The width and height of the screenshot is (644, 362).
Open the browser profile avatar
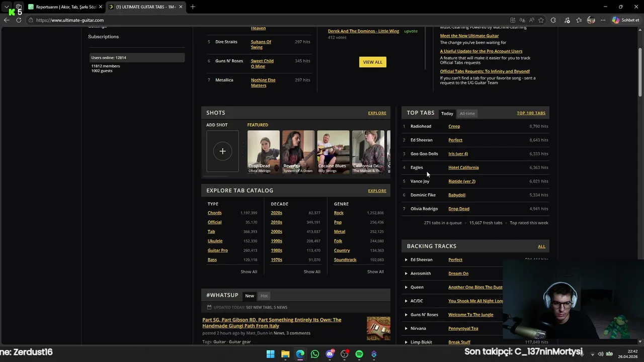click(x=591, y=20)
